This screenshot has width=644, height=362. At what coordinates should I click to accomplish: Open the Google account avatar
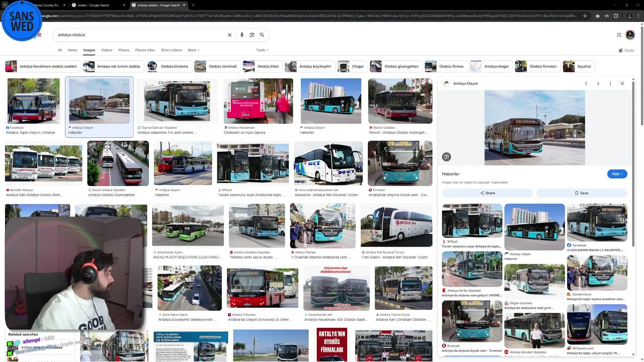click(630, 35)
